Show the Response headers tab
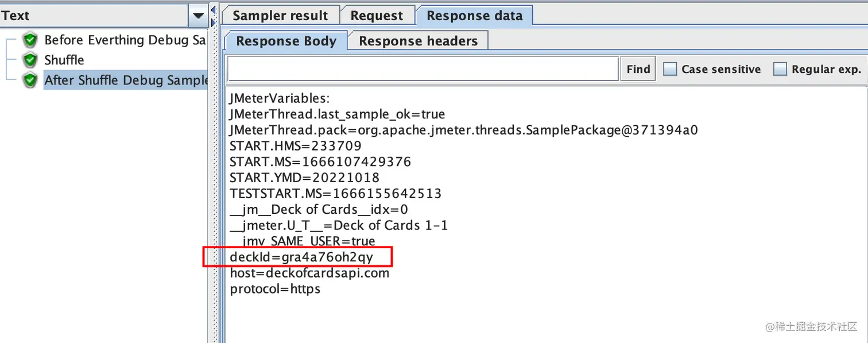Screen dimensions: 868x343 (x=418, y=41)
